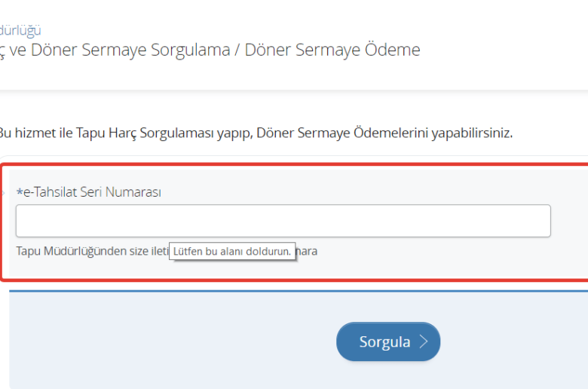Open the truncated "dürlüğü" breadcrumb link
The height and width of the screenshot is (389, 588).
(20, 30)
